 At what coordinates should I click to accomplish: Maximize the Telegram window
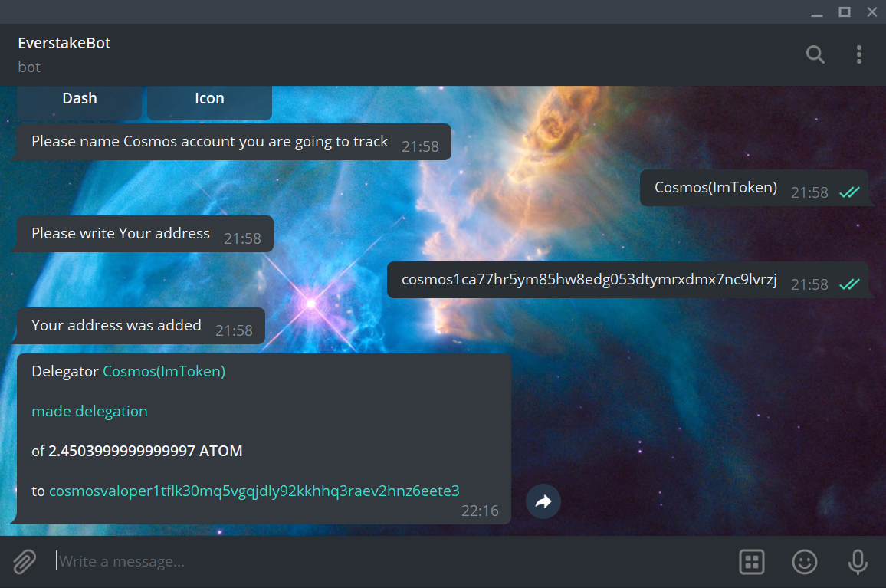tap(844, 11)
